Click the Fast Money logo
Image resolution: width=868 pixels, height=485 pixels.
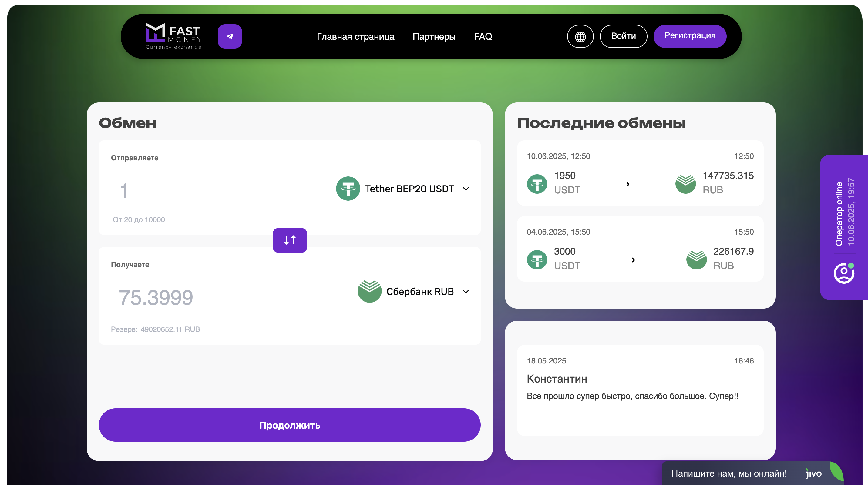(x=173, y=36)
